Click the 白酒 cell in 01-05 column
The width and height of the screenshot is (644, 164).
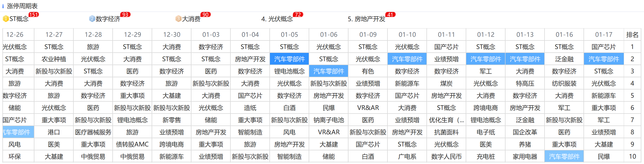point(289,108)
